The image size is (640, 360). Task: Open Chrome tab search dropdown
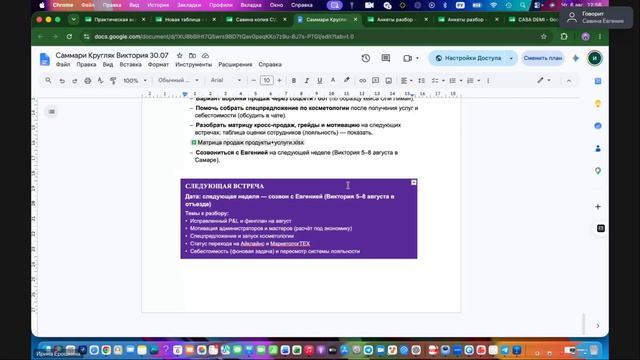73,19
